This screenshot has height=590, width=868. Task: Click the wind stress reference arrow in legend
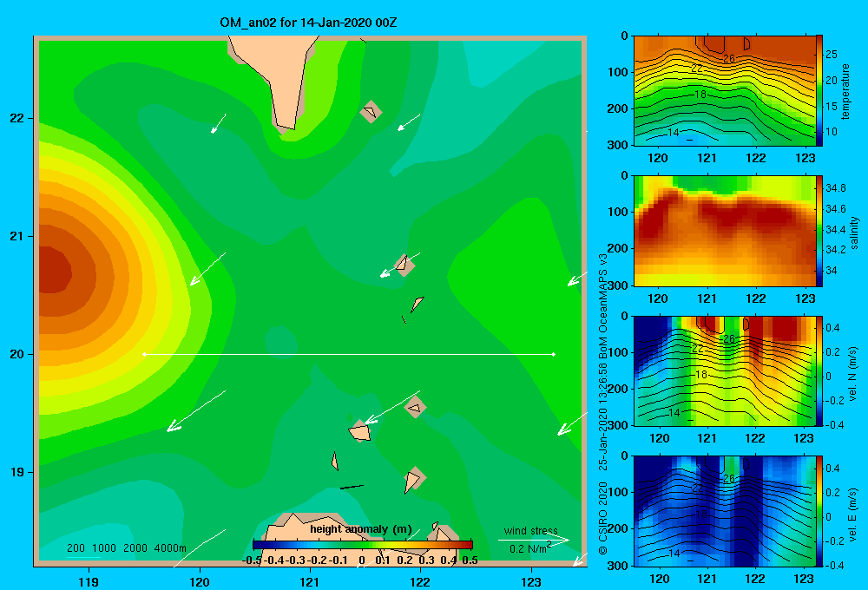pyautogui.click(x=533, y=540)
